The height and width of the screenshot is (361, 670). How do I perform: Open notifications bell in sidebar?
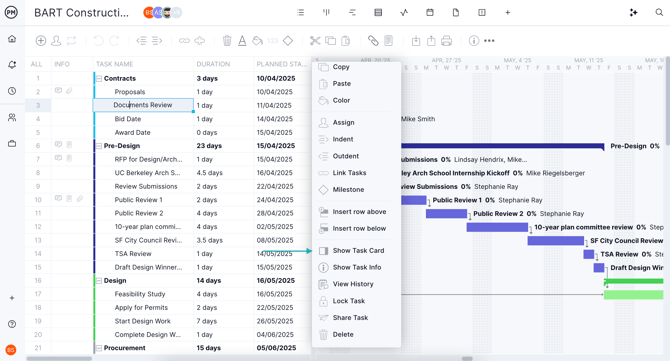click(x=12, y=65)
